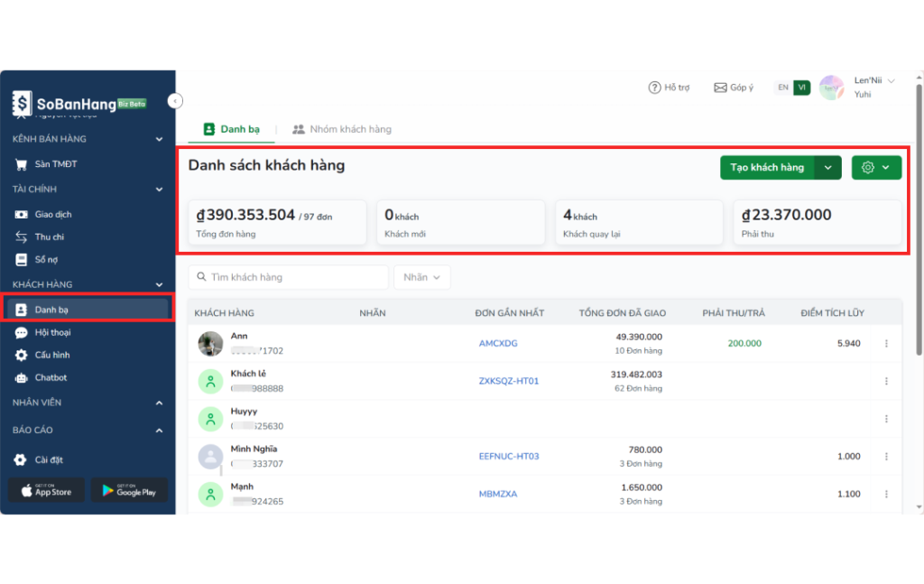Switch language to VI
This screenshot has height=584, width=924.
[x=801, y=88]
